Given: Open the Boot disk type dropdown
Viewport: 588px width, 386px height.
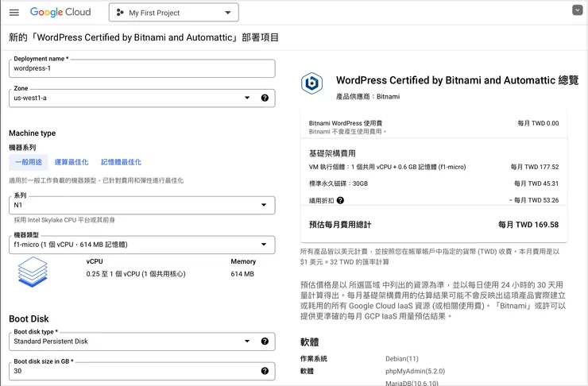Looking at the screenshot, I should click(141, 342).
